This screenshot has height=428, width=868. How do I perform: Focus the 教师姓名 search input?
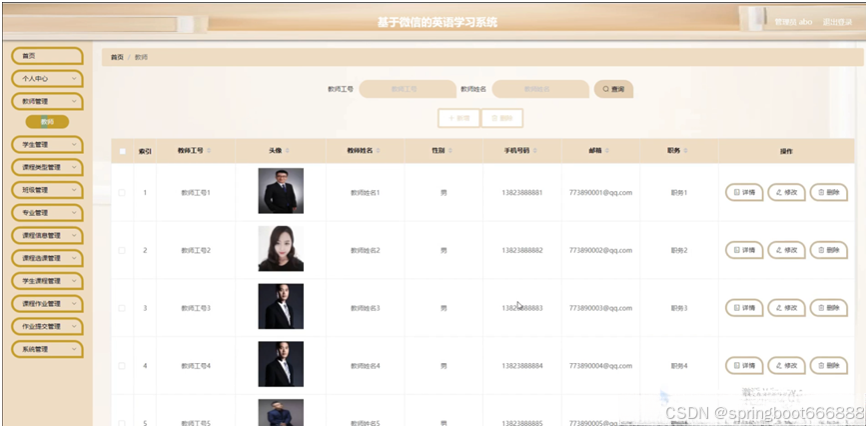click(x=540, y=89)
